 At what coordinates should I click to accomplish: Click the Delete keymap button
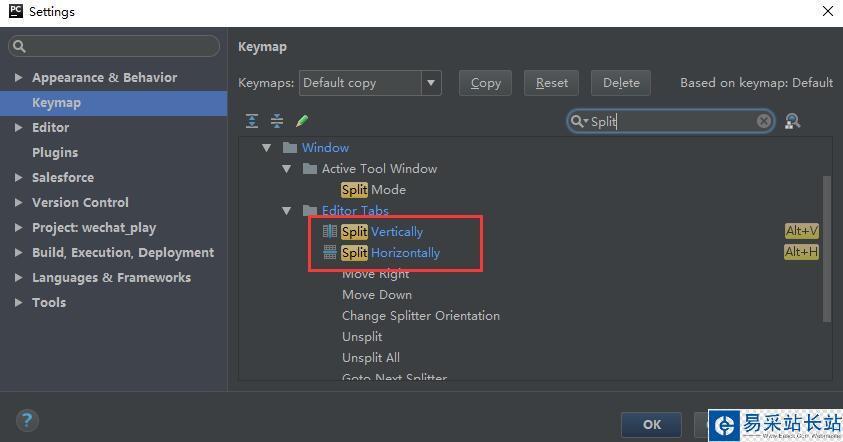pyautogui.click(x=621, y=83)
